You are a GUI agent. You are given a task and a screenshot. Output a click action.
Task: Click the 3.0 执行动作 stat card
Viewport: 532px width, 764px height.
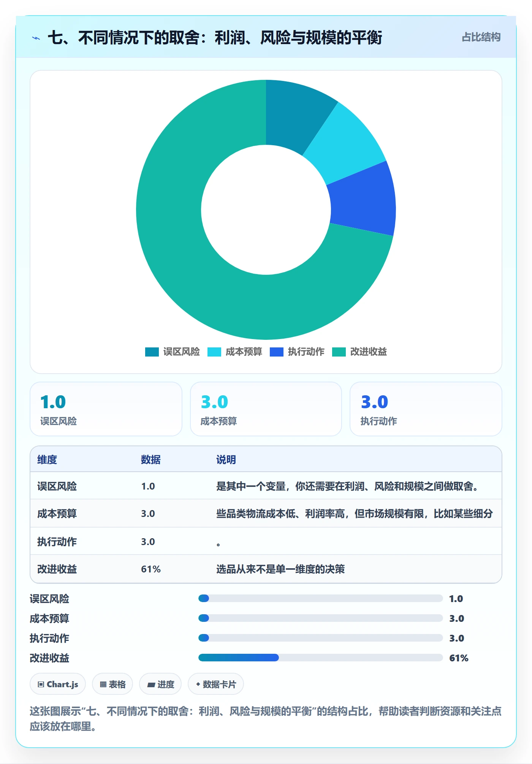[x=426, y=409]
